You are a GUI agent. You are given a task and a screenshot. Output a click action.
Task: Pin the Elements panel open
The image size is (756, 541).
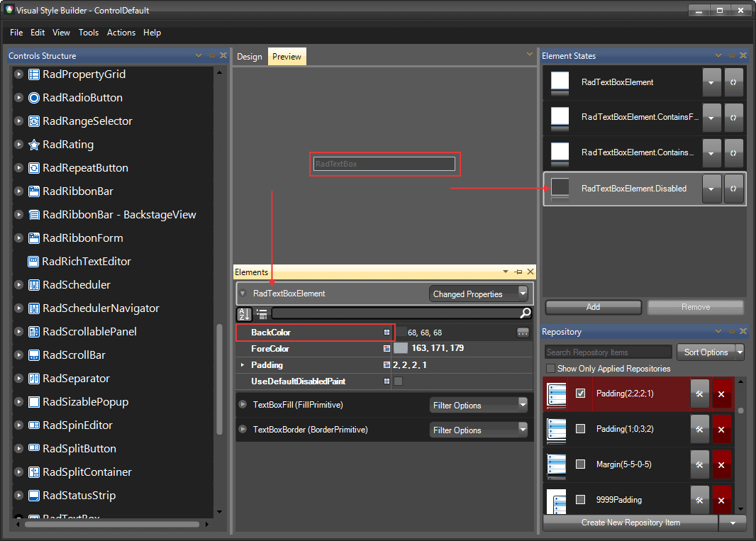[x=517, y=272]
